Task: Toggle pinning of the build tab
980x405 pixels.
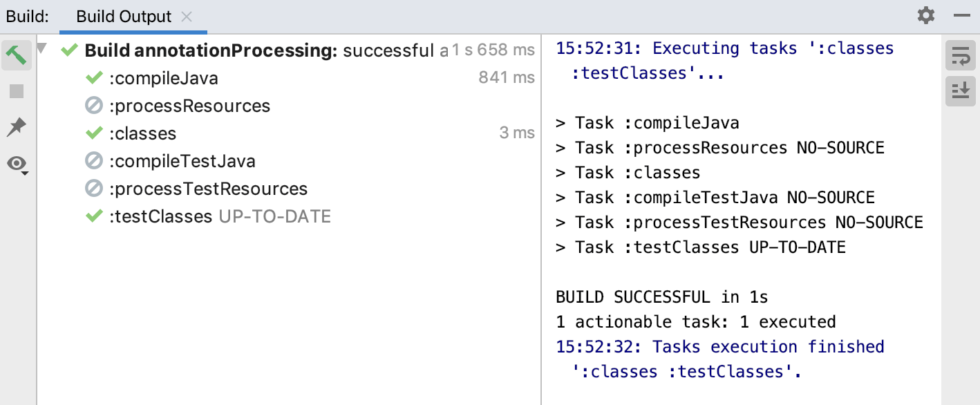Action: coord(15,126)
